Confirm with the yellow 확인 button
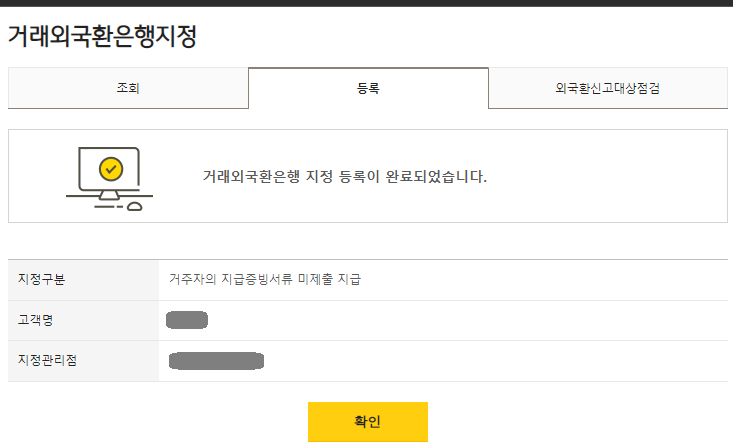 (x=368, y=422)
